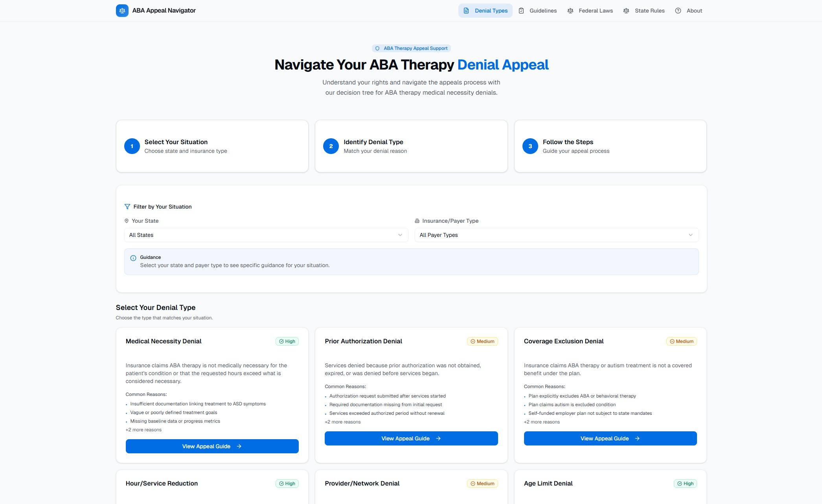This screenshot has width=822, height=504.
Task: Click the Guidelines clipboard icon
Action: pos(521,11)
